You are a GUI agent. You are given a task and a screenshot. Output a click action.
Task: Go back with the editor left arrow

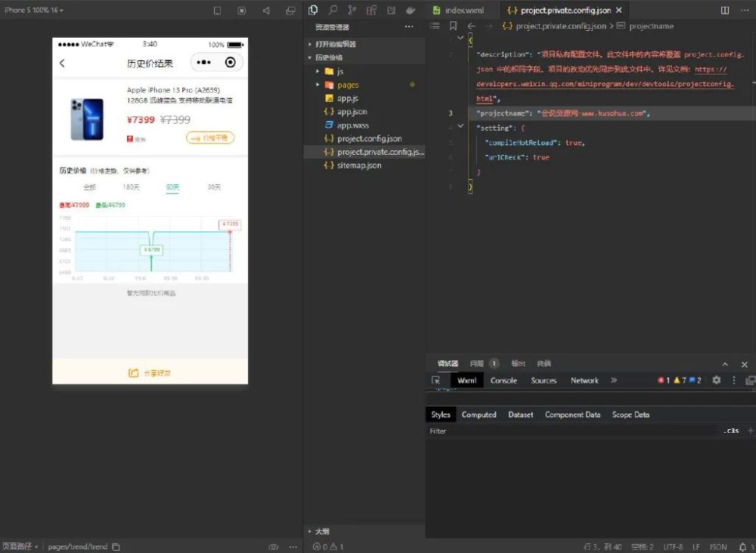[472, 26]
